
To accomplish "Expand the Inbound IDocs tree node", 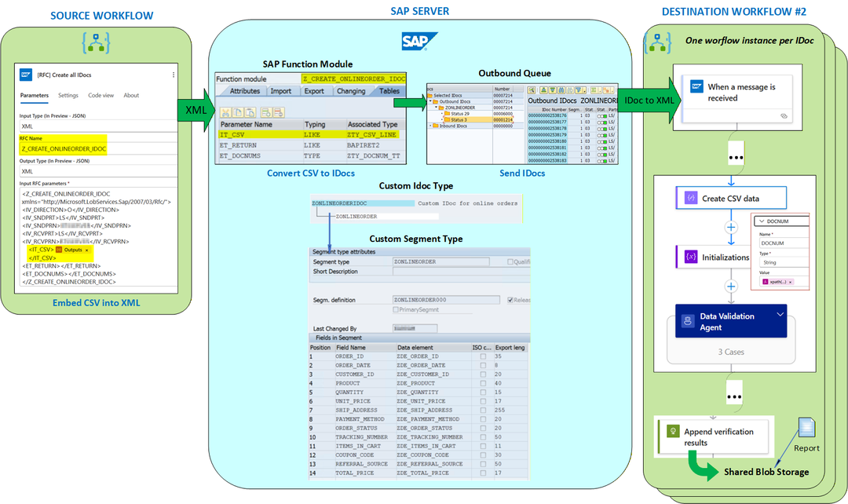I will coord(430,126).
